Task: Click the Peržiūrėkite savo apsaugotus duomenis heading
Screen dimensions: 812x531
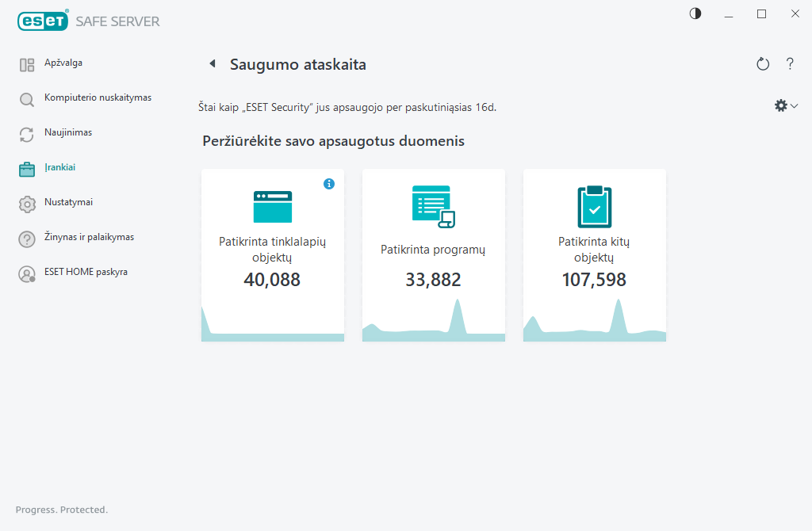Action: 334,141
